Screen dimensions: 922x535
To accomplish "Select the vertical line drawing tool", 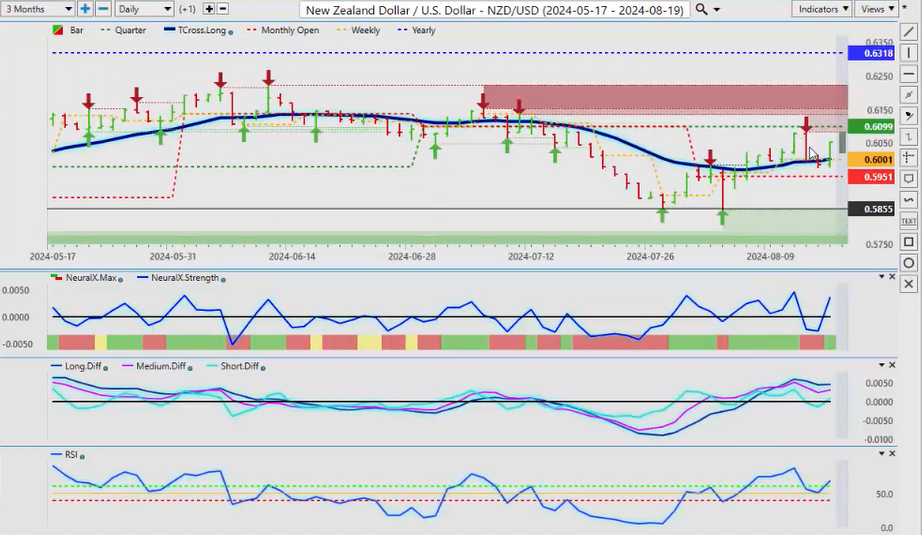I will tap(908, 53).
